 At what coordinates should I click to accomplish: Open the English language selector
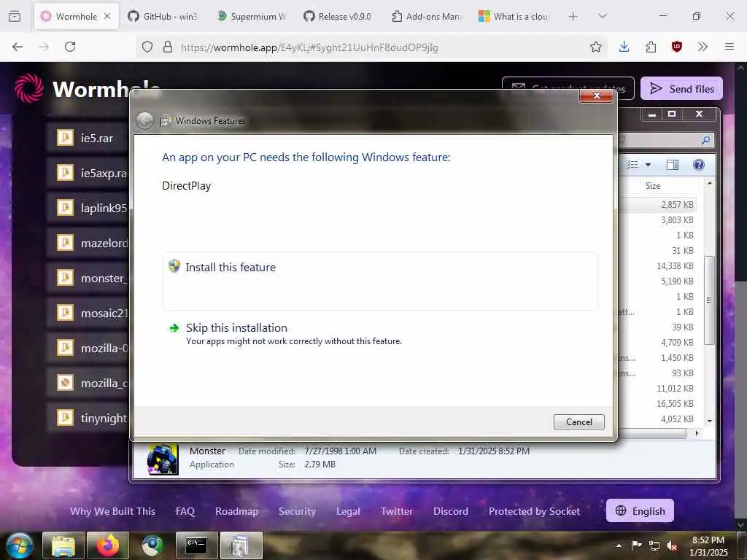click(x=640, y=510)
